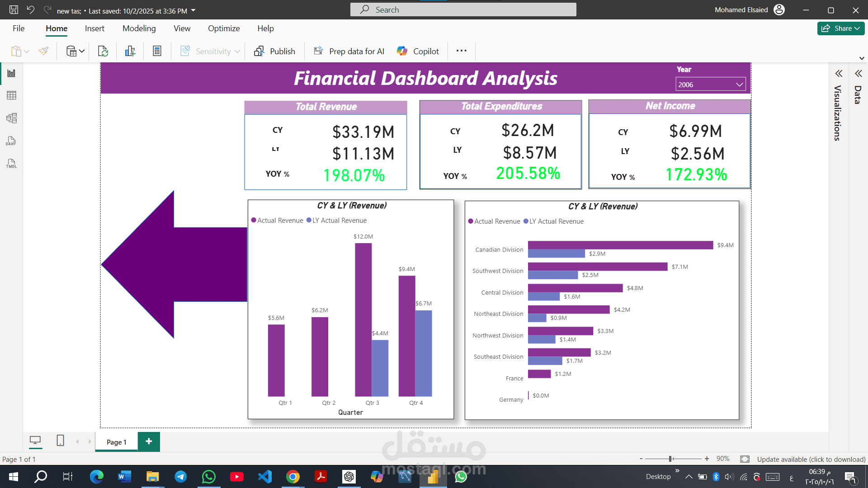Open the Insert ribbon menu
The image size is (868, 488).
94,28
